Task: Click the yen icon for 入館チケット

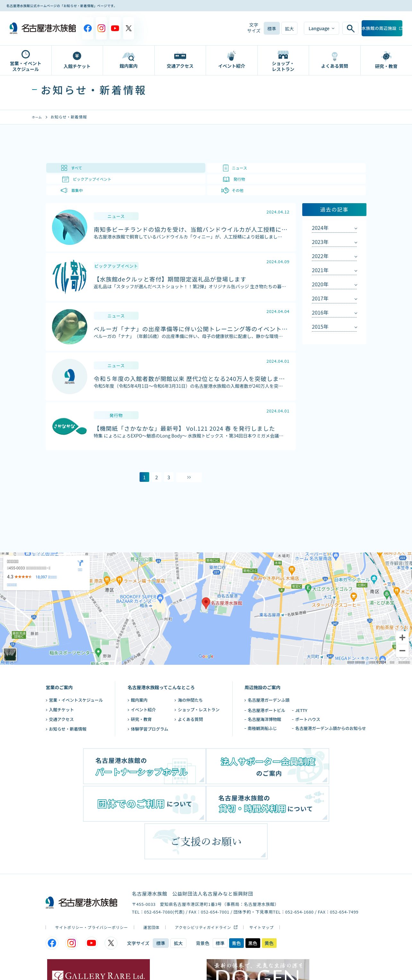Action: (77, 56)
